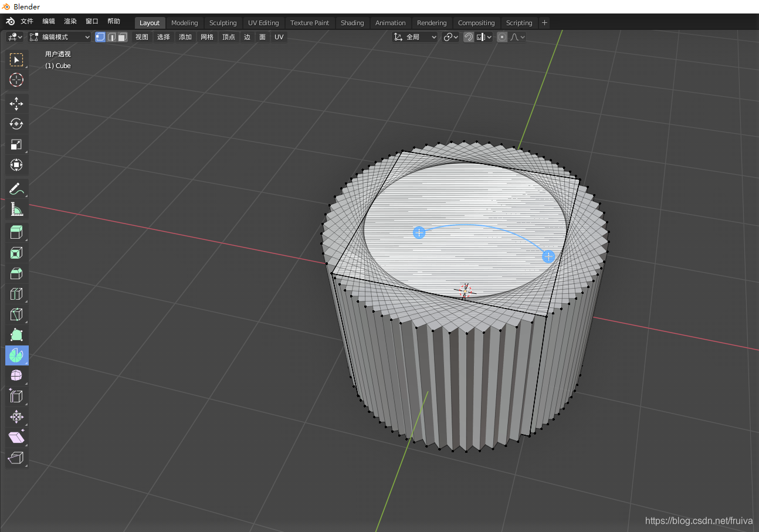Select the Shrink/Fatten tool

coord(16,417)
